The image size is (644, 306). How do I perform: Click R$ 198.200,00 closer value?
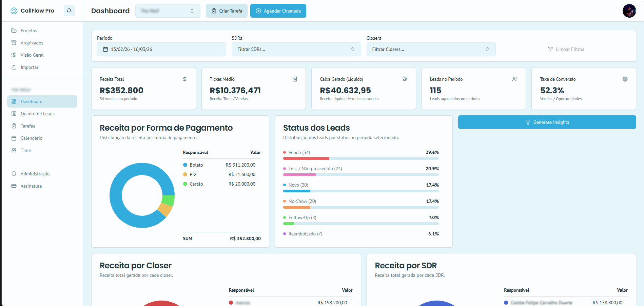coord(332,303)
